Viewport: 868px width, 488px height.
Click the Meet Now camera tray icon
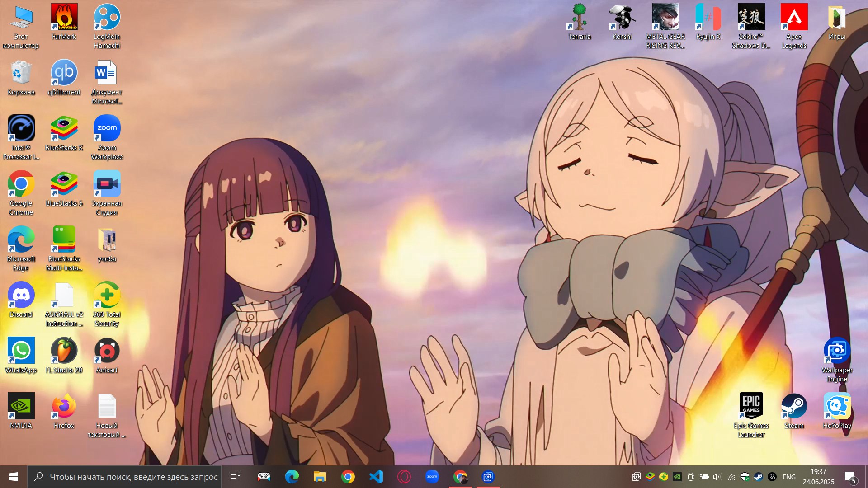pyautogui.click(x=691, y=477)
